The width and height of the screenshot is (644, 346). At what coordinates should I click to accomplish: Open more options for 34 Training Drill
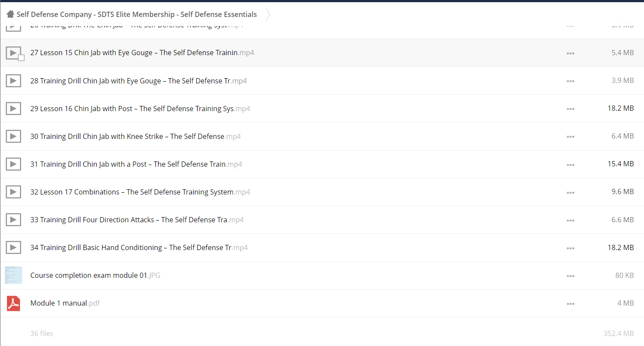pos(571,248)
